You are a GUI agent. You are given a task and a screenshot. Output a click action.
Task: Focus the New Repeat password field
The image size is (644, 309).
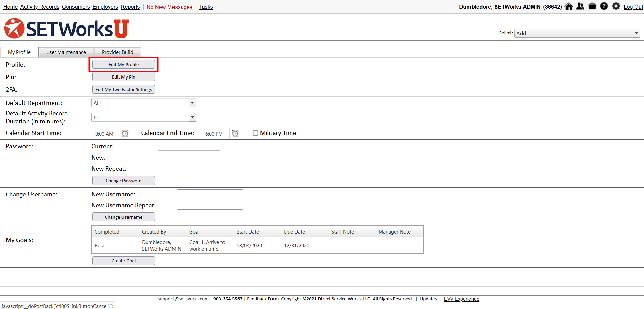(x=189, y=169)
